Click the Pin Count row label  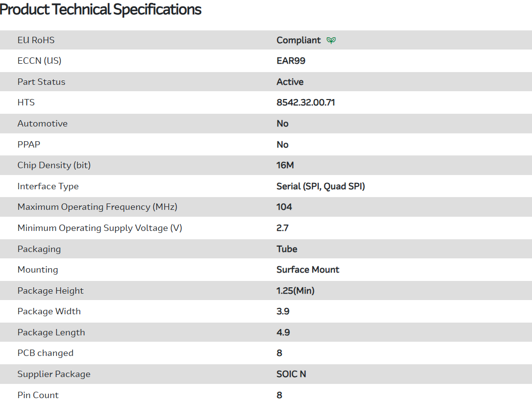coord(38,395)
